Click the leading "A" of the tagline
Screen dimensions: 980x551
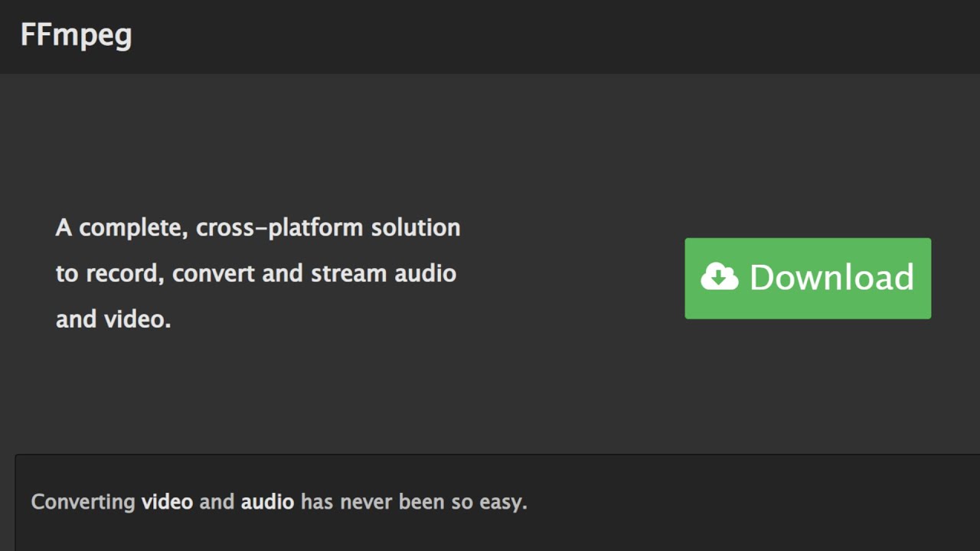point(64,228)
